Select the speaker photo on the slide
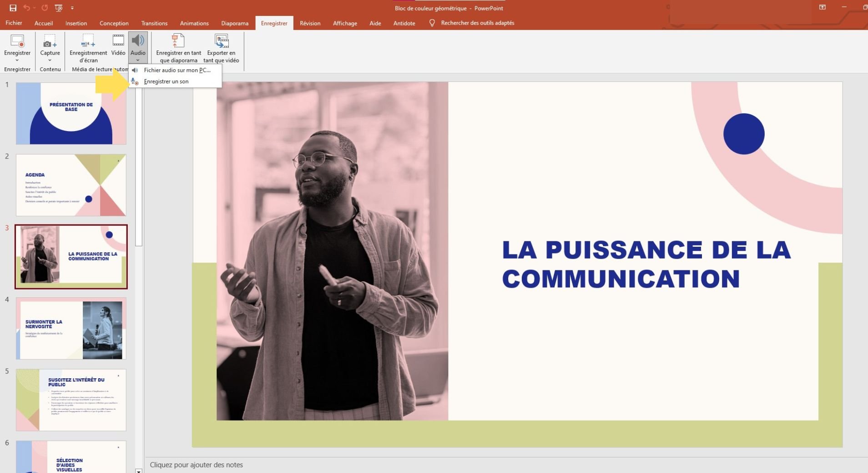 [x=332, y=251]
